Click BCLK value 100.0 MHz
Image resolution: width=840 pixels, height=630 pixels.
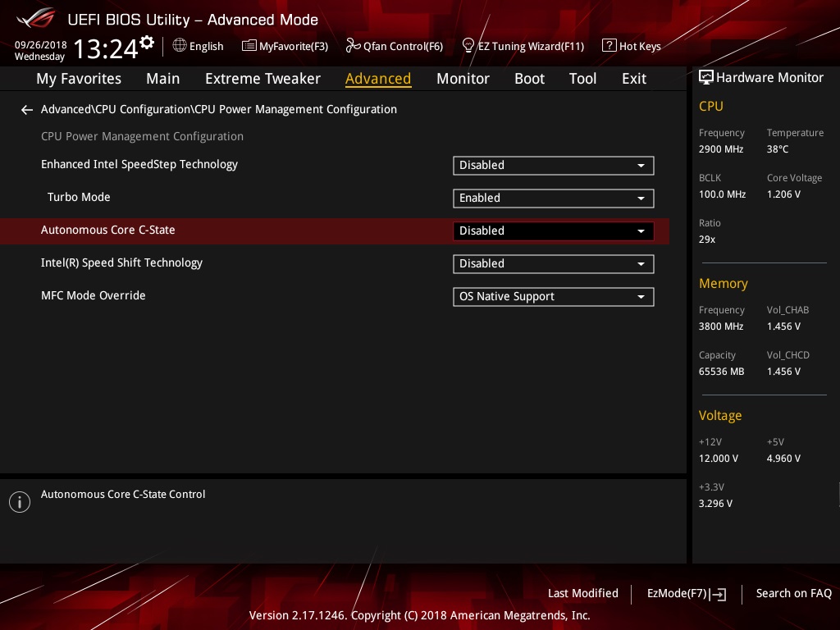(722, 194)
